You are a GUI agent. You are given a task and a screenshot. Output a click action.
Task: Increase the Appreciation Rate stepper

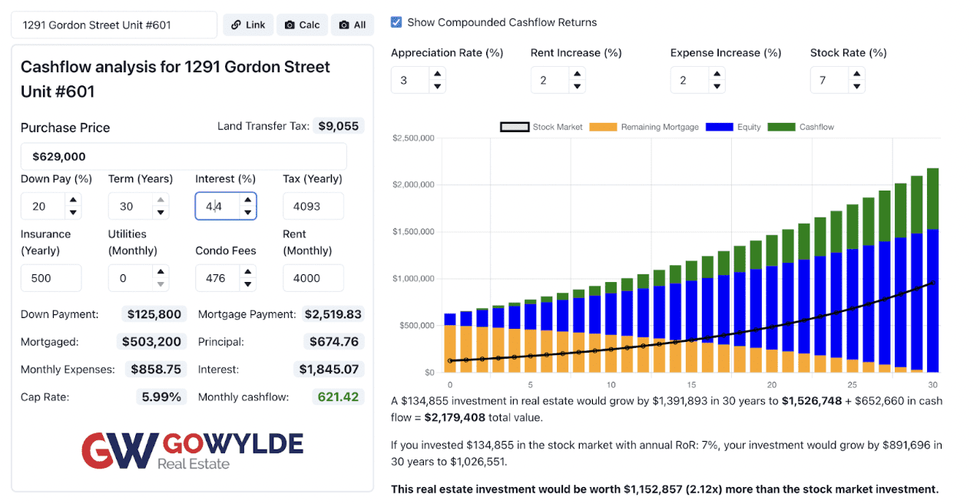tap(437, 75)
